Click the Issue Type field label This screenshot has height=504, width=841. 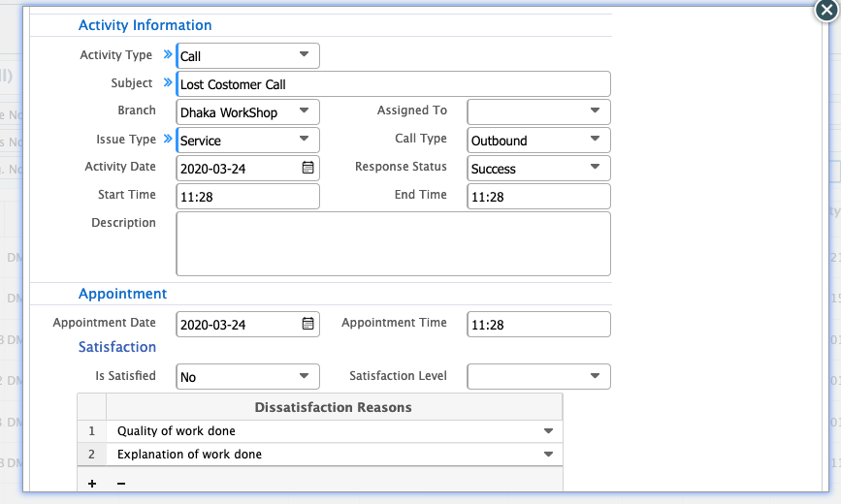pyautogui.click(x=126, y=140)
